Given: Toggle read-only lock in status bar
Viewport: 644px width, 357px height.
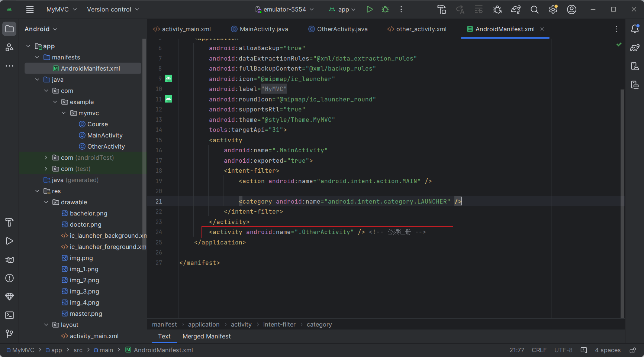Looking at the screenshot, I should point(632,350).
